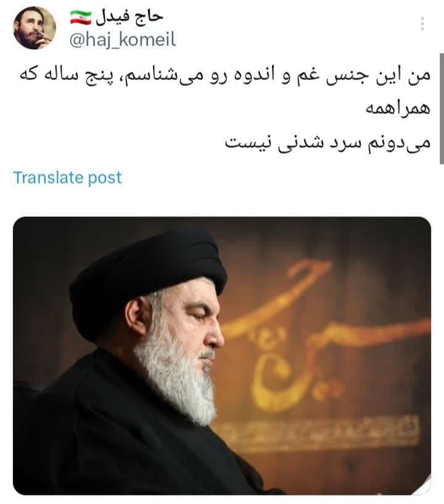Open the profile avatar of haj_komeil

(x=35, y=28)
